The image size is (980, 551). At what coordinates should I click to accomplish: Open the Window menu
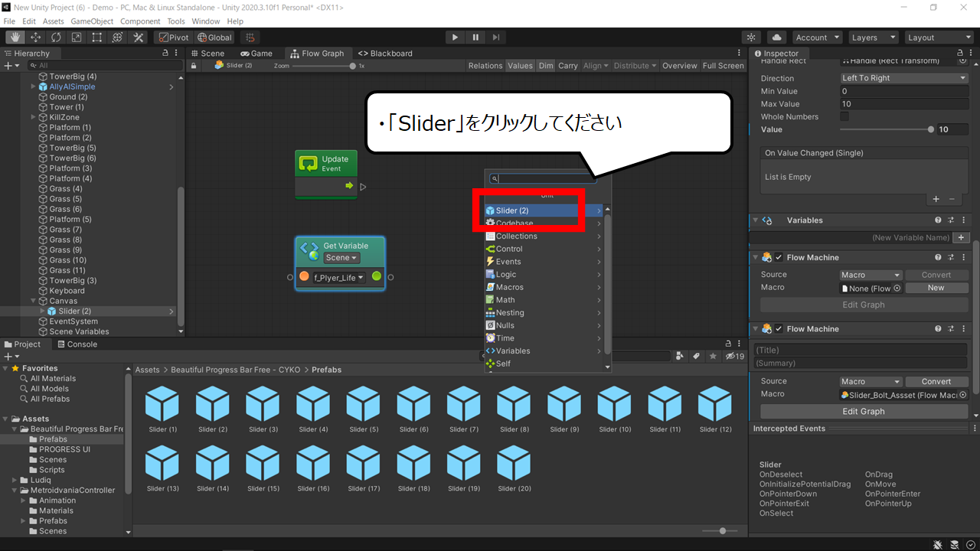pos(206,21)
